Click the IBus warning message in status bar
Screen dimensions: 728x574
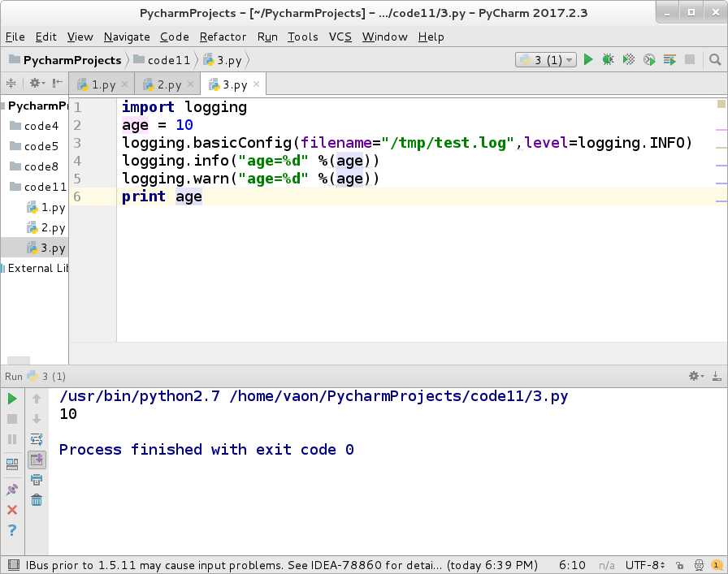click(281, 565)
